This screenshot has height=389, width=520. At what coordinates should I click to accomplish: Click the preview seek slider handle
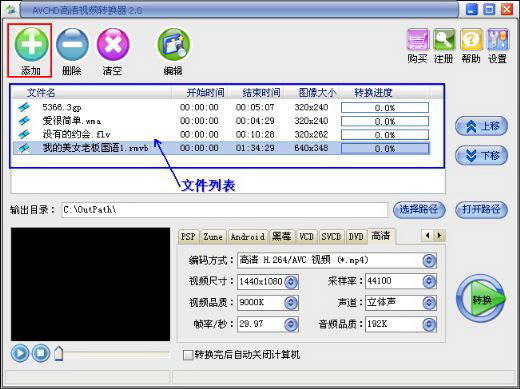[59, 353]
